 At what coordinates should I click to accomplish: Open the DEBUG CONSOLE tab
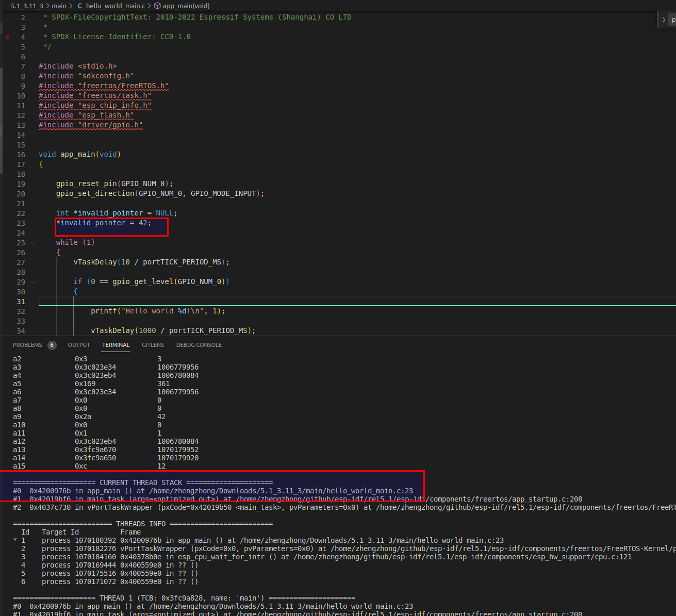tap(199, 345)
